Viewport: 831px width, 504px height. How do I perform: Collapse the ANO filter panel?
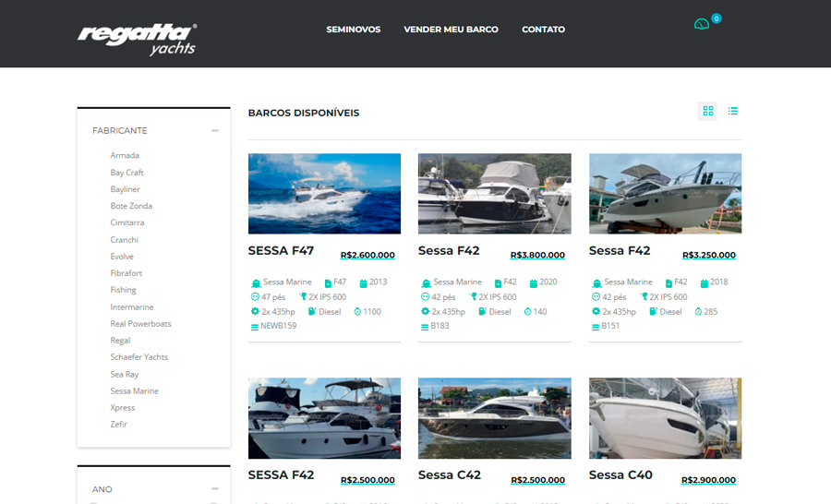point(214,488)
